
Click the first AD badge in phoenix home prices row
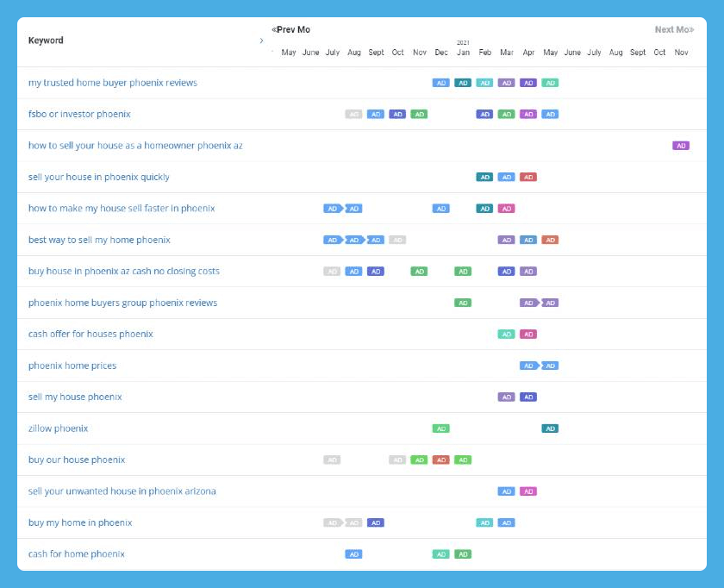tap(528, 366)
